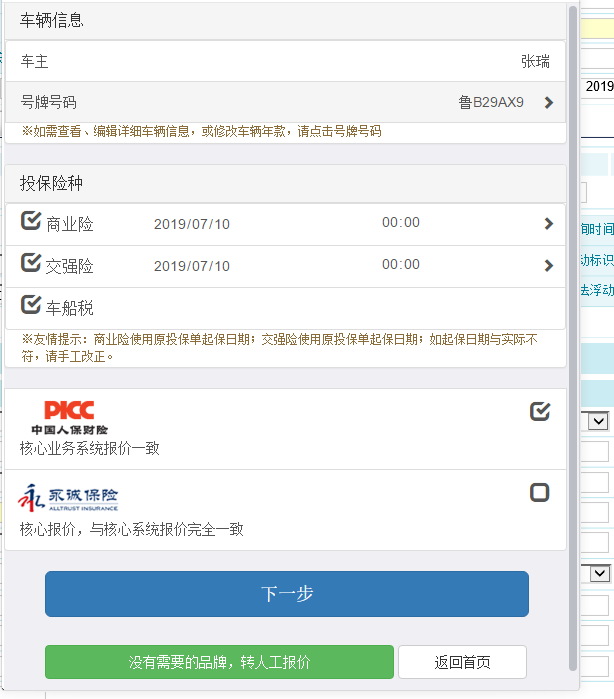Select the 永诚保险 checkbox
This screenshot has width=614, height=699.
540,493
